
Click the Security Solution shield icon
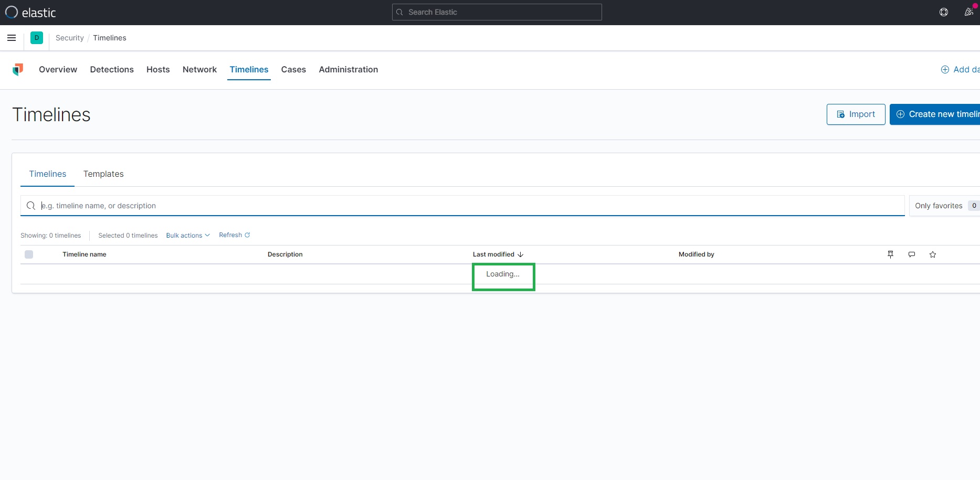pyautogui.click(x=18, y=69)
